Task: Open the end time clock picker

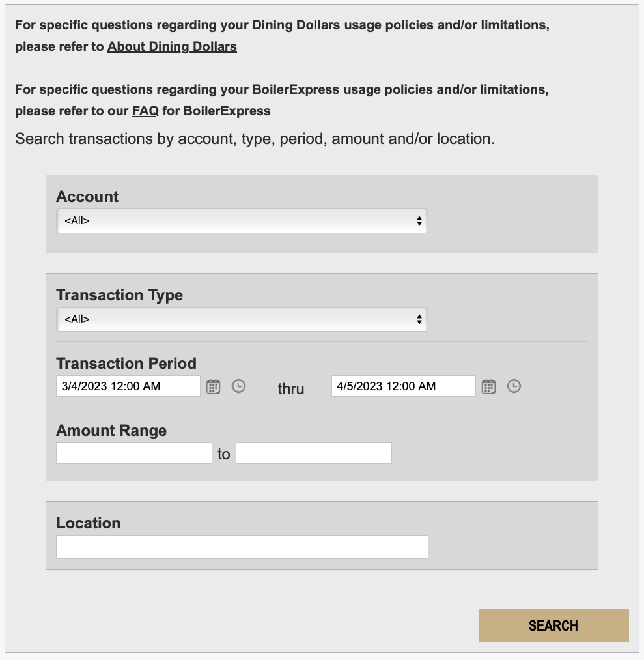Action: click(514, 386)
